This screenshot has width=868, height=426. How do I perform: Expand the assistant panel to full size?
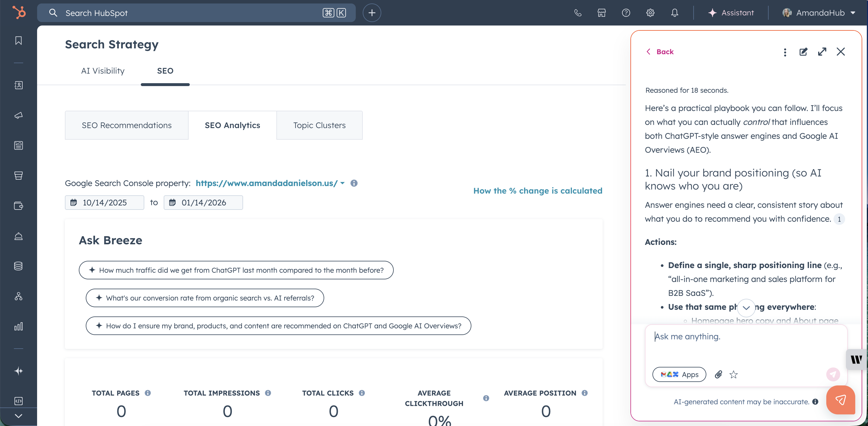[x=822, y=52]
